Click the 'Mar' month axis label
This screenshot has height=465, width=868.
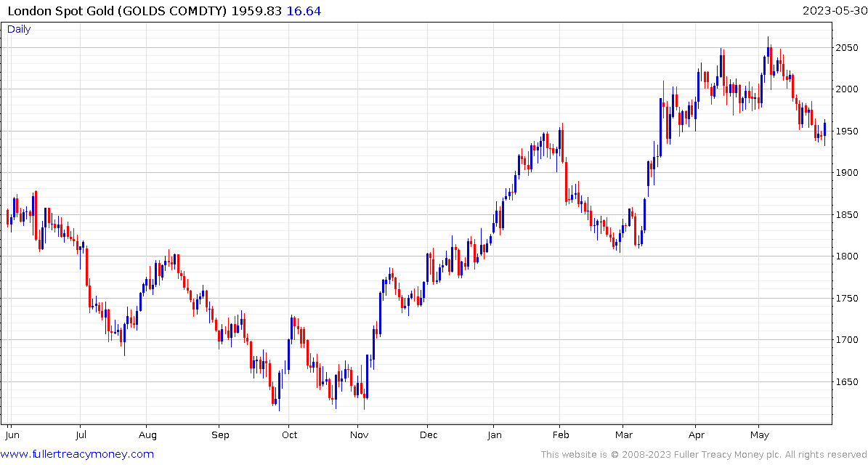pyautogui.click(x=622, y=434)
